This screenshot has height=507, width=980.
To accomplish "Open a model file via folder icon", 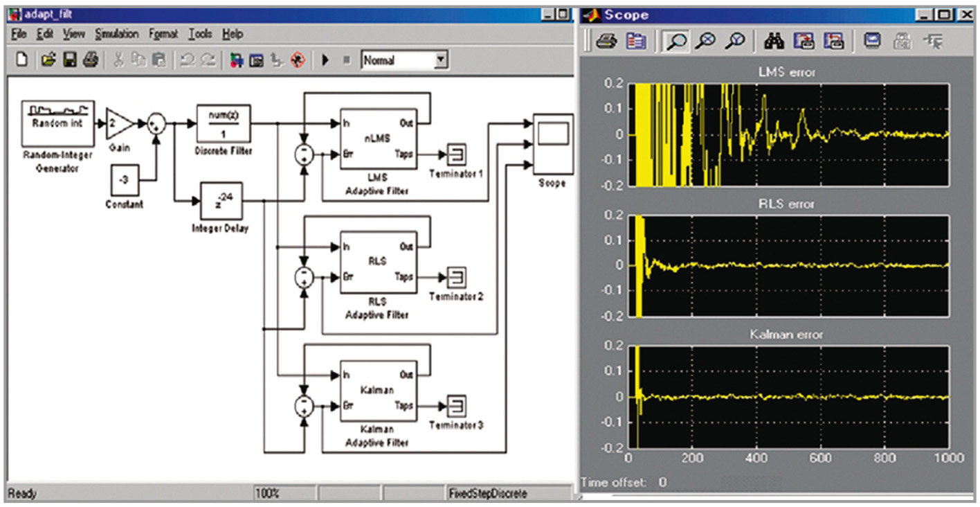I will pos(48,60).
